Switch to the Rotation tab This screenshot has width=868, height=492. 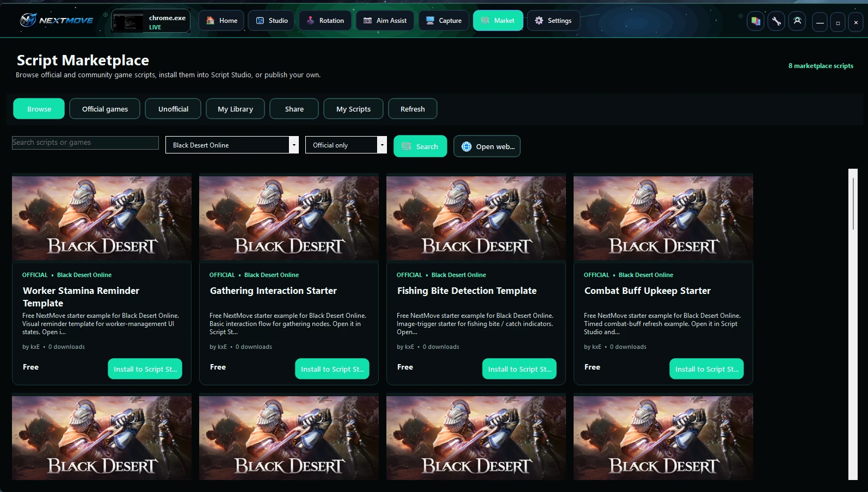[x=325, y=21]
